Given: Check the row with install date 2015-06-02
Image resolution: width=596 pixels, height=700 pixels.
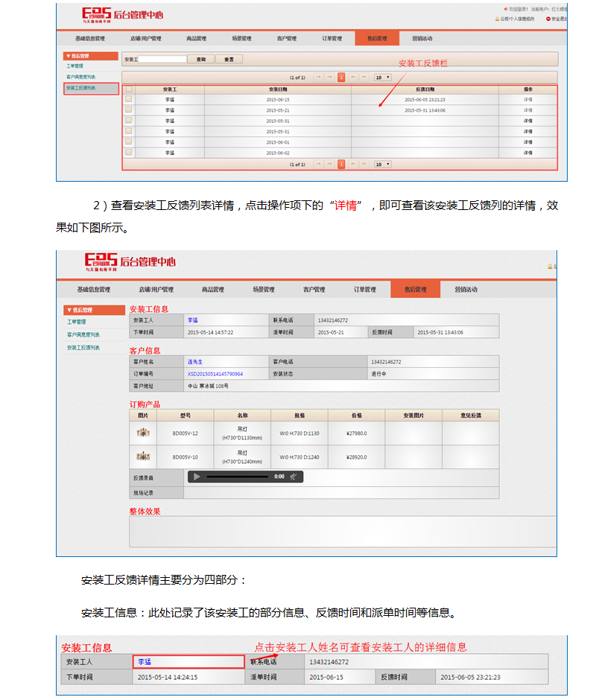Looking at the screenshot, I should coord(129,152).
